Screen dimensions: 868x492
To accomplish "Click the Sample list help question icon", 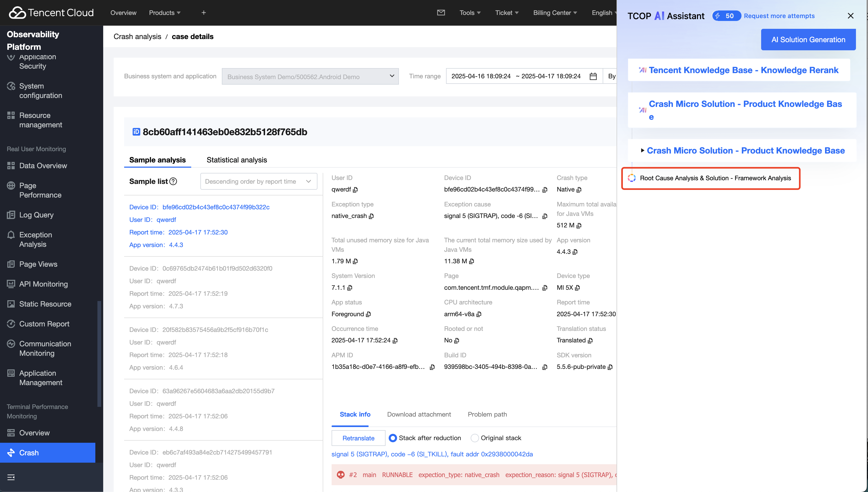I will tap(173, 182).
